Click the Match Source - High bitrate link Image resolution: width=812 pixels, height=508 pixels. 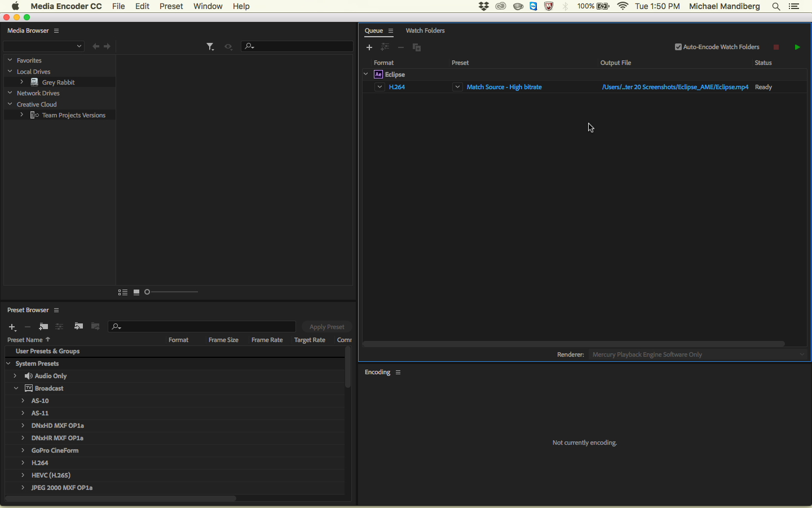point(504,87)
